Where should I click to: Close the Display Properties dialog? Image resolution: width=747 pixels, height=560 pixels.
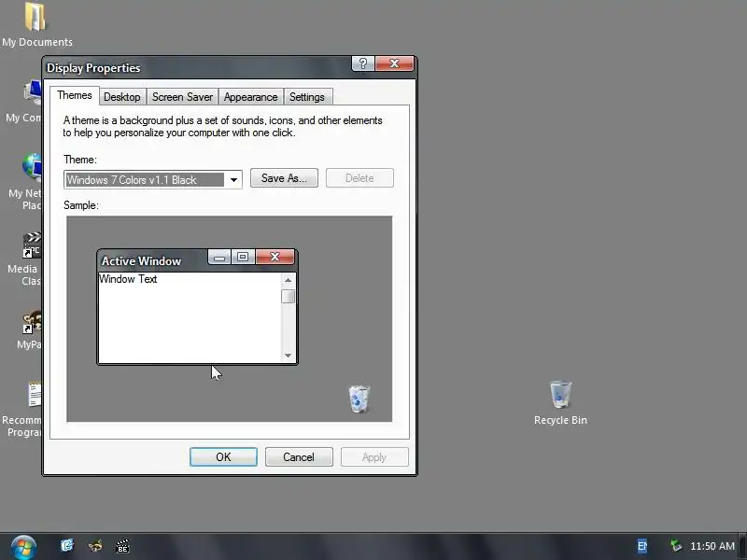point(394,63)
